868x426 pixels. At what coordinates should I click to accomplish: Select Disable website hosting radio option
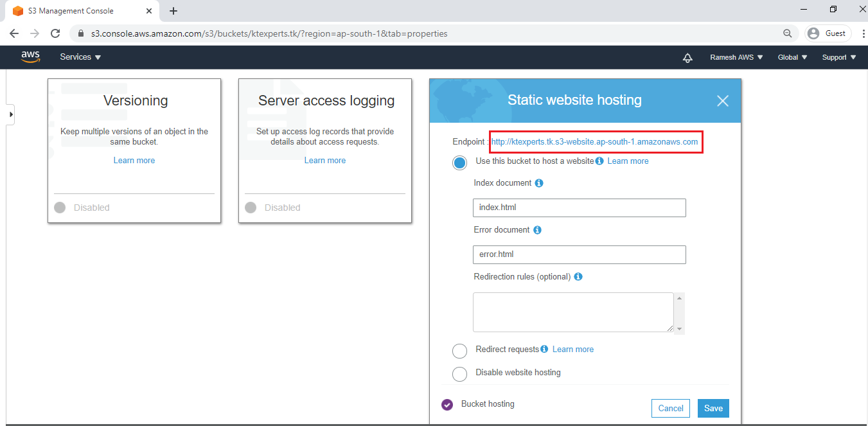click(x=459, y=374)
